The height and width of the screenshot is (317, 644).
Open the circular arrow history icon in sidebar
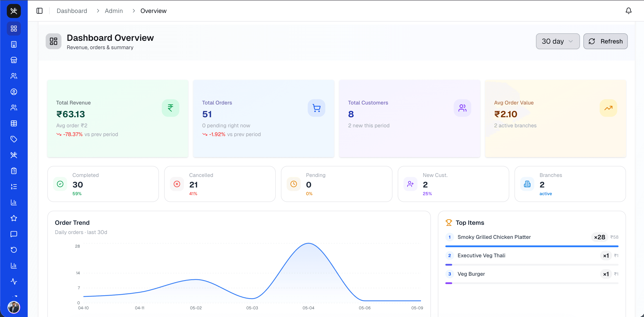tap(14, 250)
